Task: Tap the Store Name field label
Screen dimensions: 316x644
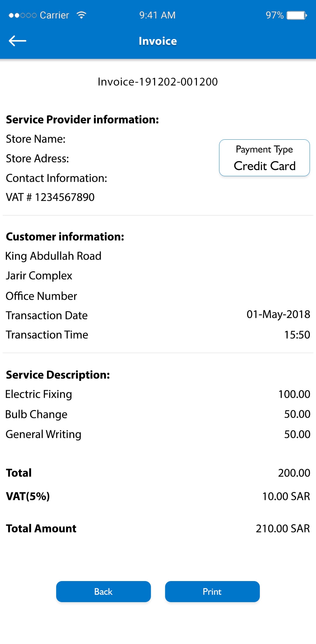Action: [36, 139]
